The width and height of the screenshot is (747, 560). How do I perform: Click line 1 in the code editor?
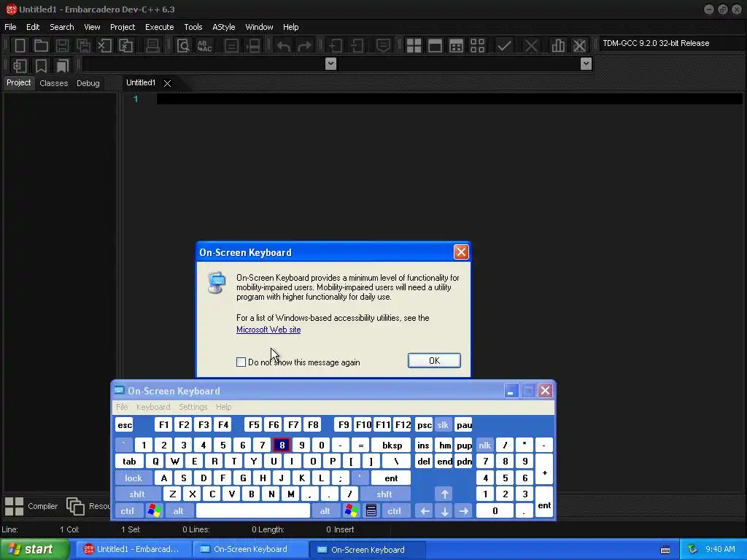(x=449, y=98)
